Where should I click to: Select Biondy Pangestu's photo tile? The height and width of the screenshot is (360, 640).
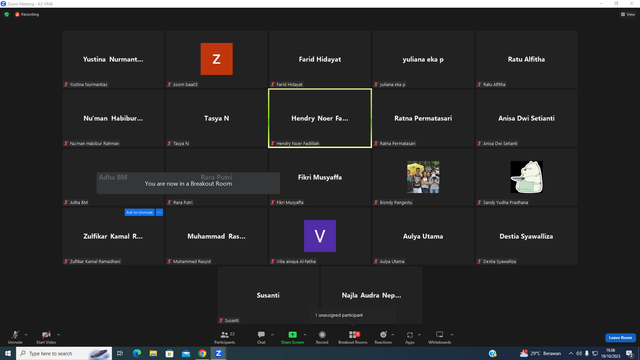pos(423,177)
